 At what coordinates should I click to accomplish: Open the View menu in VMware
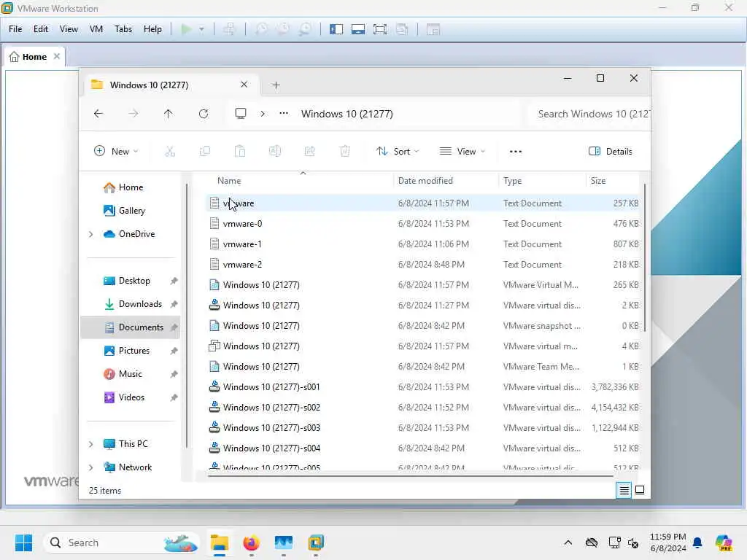69,29
